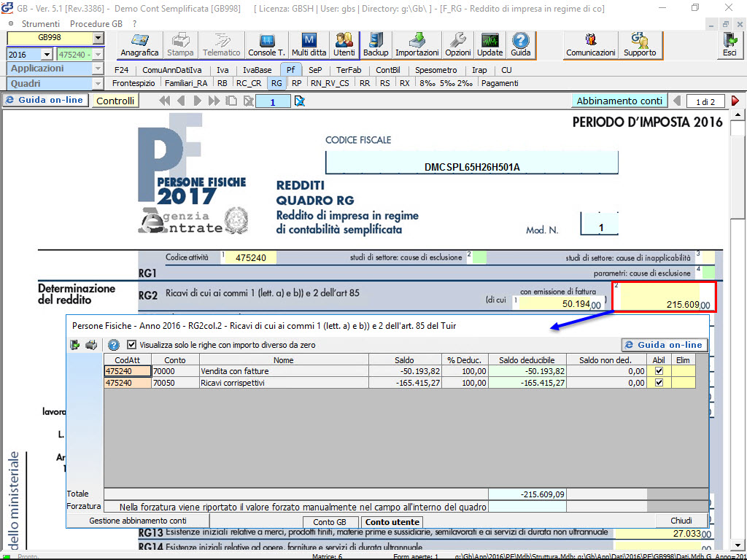Open the Utenti users icon
This screenshot has width=747, height=560.
[344, 46]
